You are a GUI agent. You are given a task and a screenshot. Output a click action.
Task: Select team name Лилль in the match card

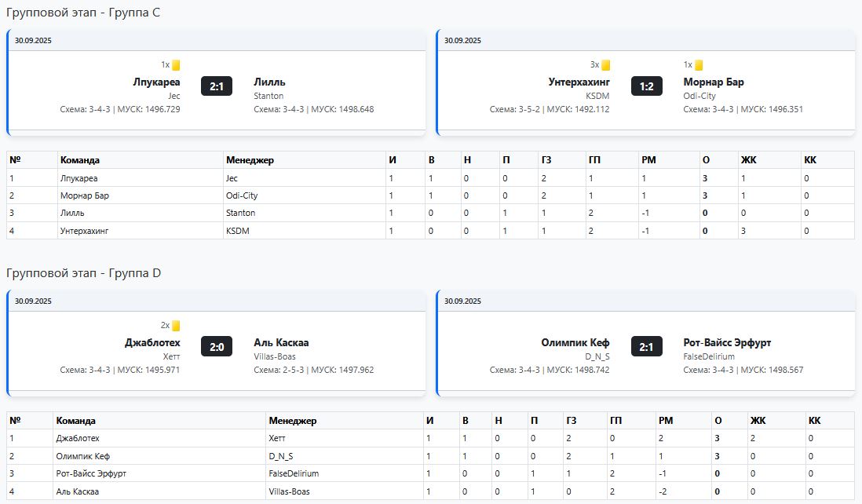tap(269, 82)
